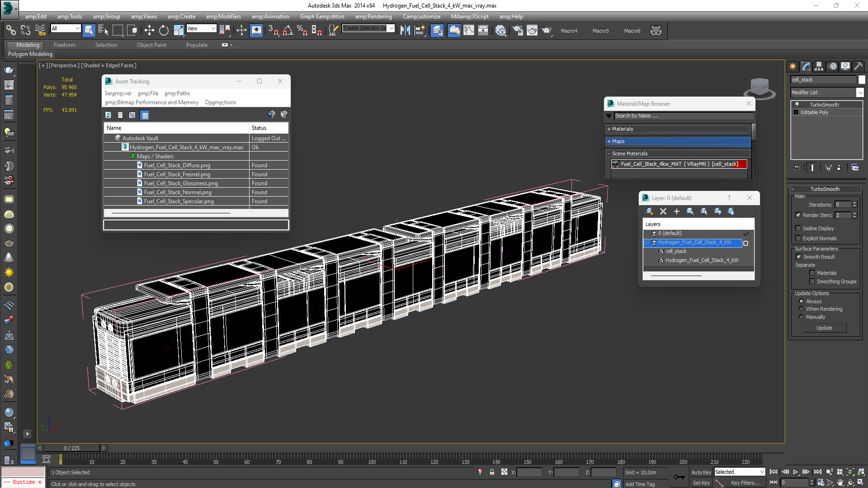Click the Auto Key button
Screen dimensions: 868x488
click(701, 472)
